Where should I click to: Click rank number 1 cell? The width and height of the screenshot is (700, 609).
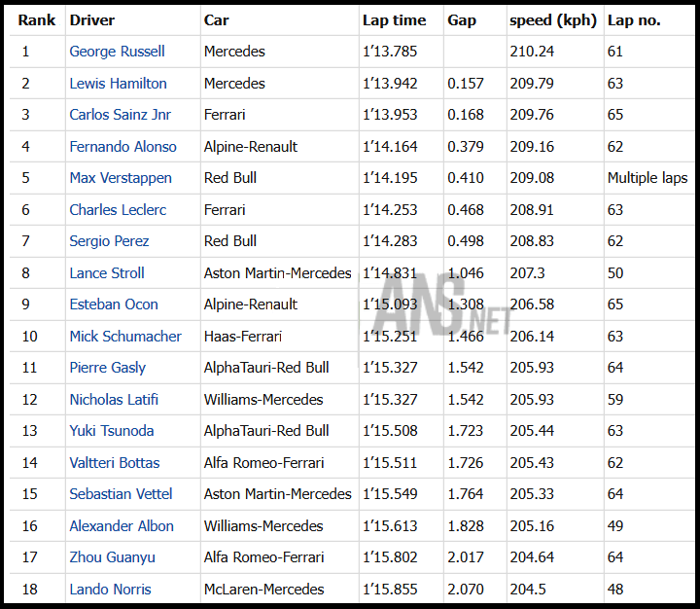(x=25, y=52)
